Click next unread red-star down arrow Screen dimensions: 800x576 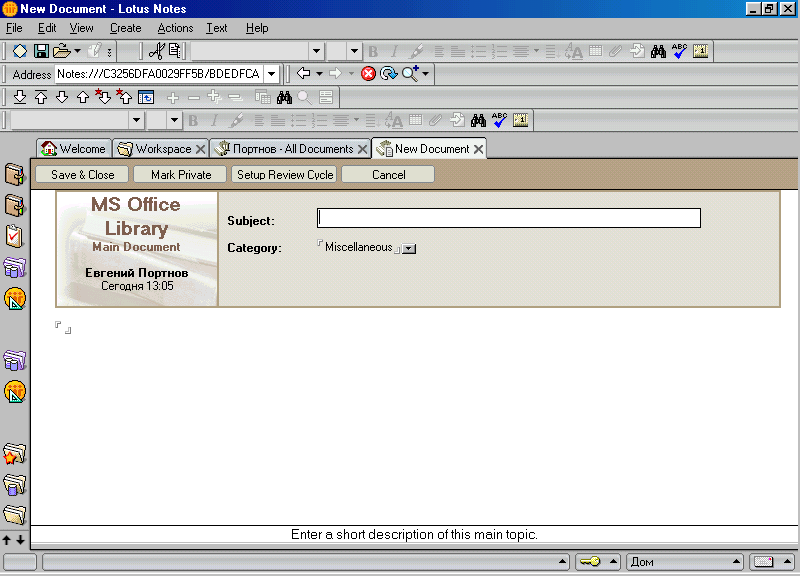103,96
